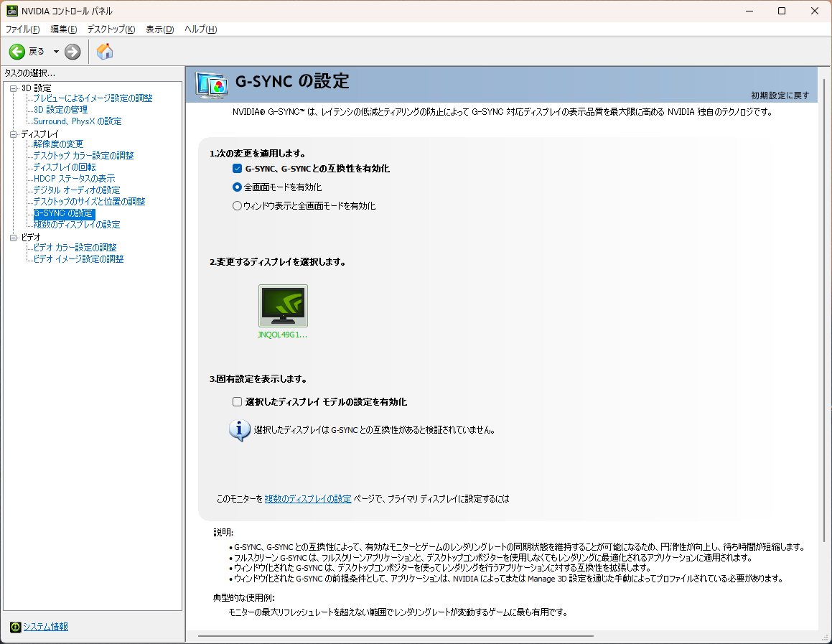
Task: Open Surround、PhysX の設定 tree item
Action: click(78, 121)
